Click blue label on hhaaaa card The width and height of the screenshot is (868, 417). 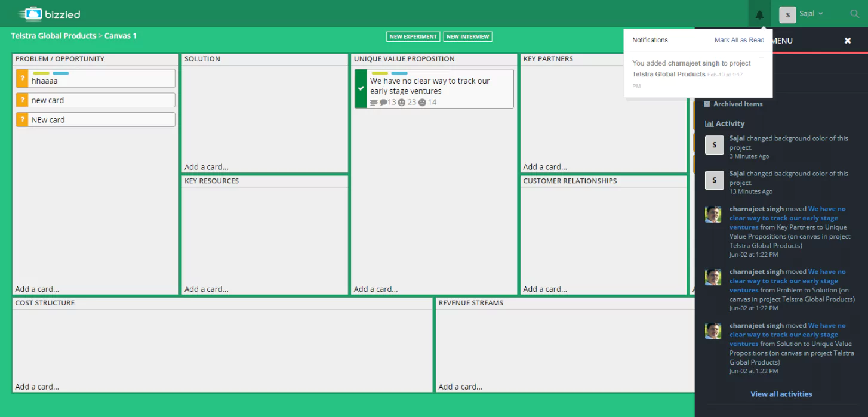coord(61,73)
